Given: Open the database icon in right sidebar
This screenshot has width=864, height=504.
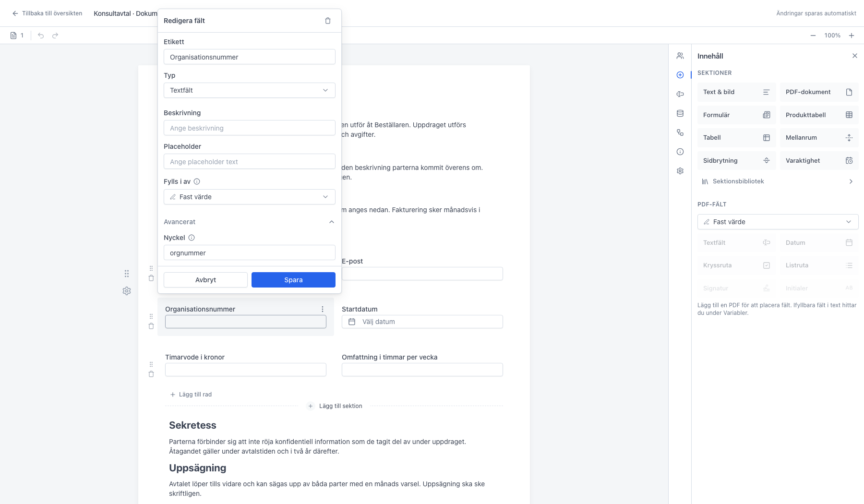Looking at the screenshot, I should coord(680,113).
